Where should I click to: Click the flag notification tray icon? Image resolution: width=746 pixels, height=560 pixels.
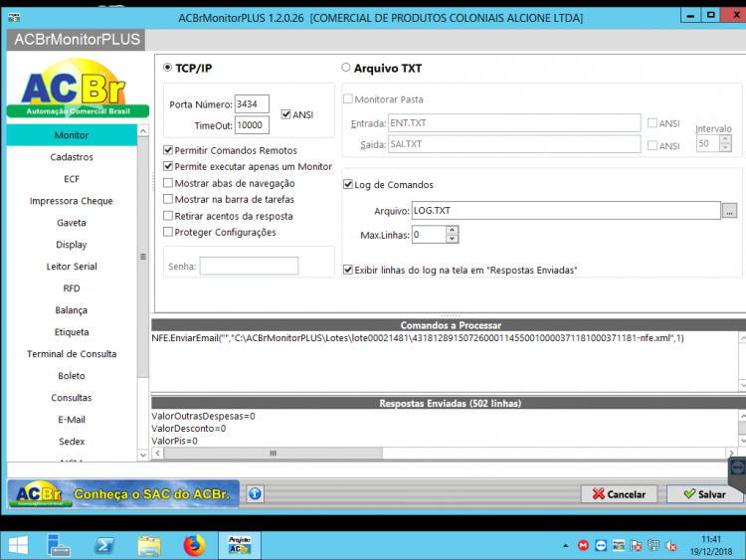tap(636, 546)
